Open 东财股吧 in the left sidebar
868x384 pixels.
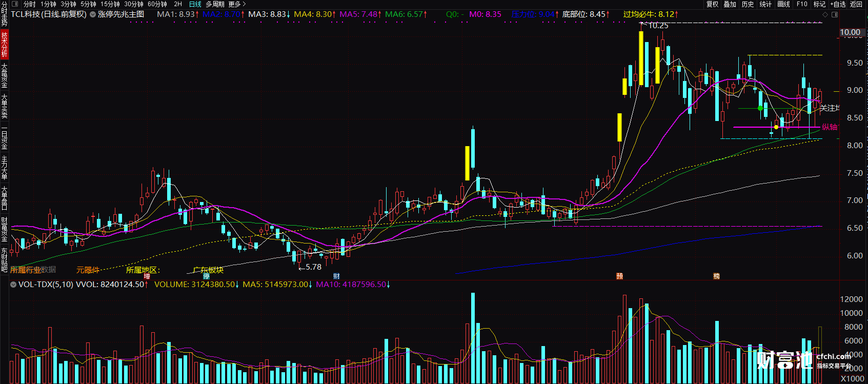4,260
